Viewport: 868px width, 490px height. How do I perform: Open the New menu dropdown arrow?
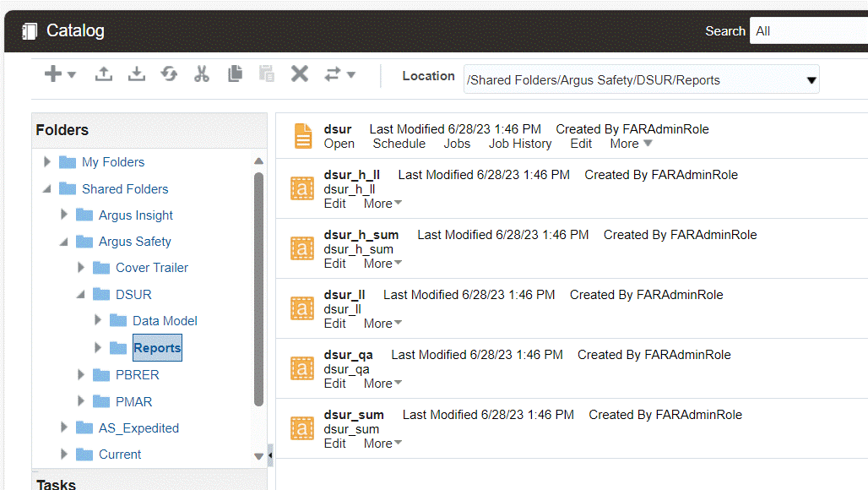tap(72, 74)
